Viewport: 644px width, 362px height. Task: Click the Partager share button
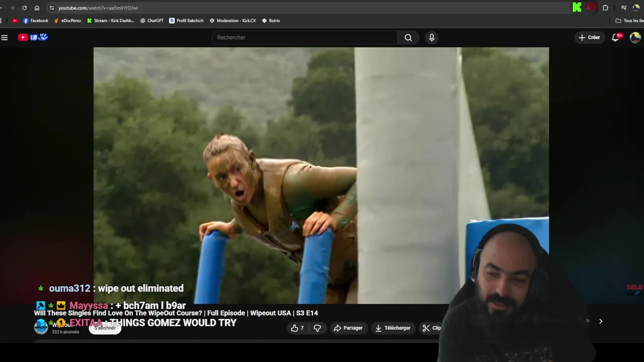click(348, 328)
